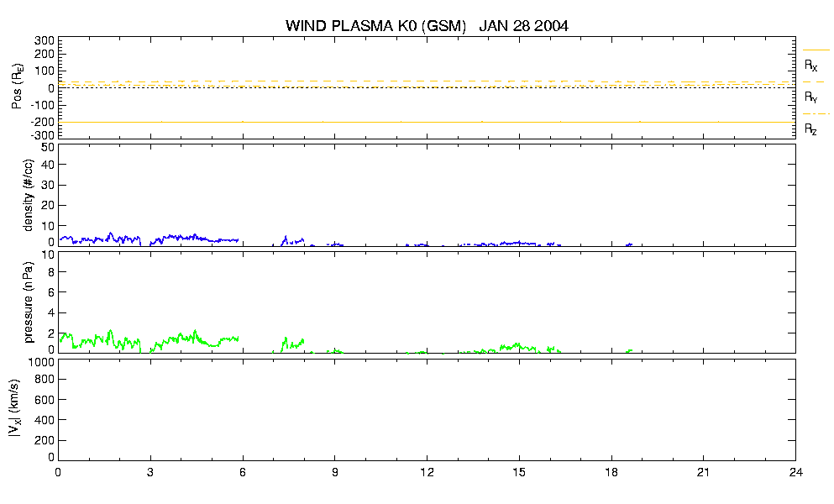Click the 6 tick label on time axis

[x=243, y=472]
